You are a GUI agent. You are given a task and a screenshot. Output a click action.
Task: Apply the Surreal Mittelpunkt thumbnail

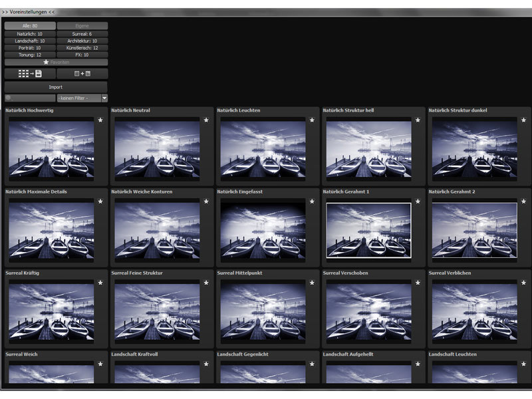click(263, 312)
